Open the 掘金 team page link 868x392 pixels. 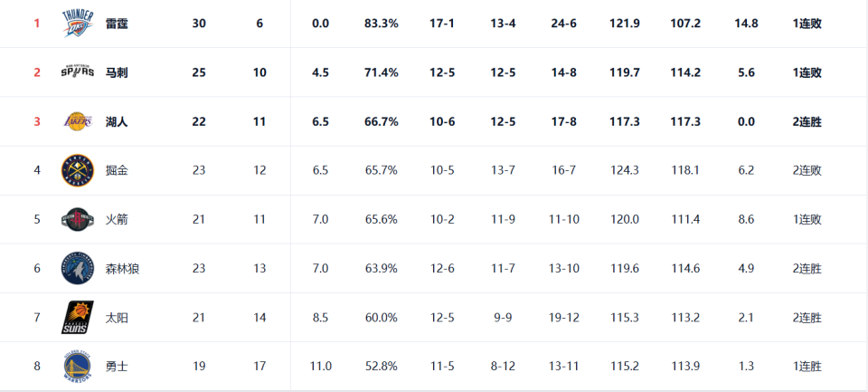tap(117, 170)
